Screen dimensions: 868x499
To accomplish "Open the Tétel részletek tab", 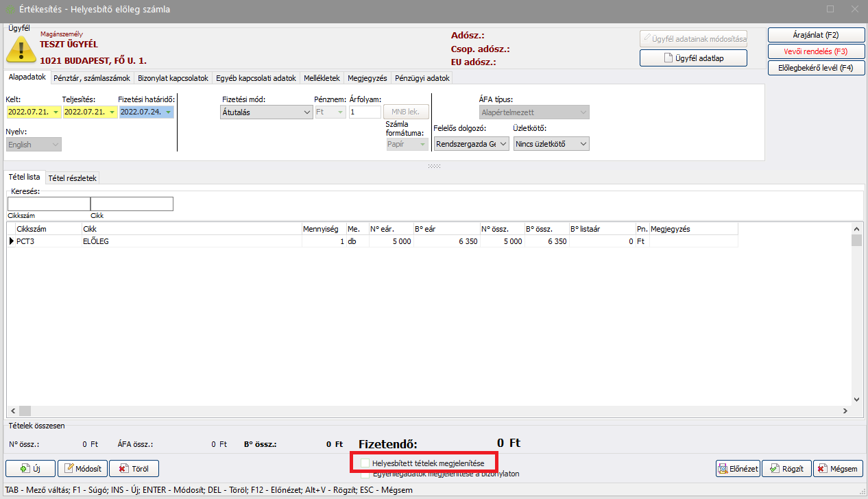I will point(73,178).
